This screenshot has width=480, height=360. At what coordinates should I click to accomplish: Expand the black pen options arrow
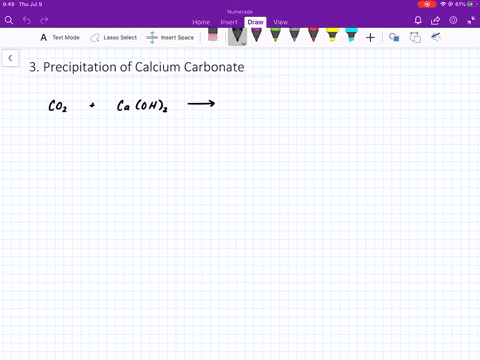pyautogui.click(x=243, y=43)
